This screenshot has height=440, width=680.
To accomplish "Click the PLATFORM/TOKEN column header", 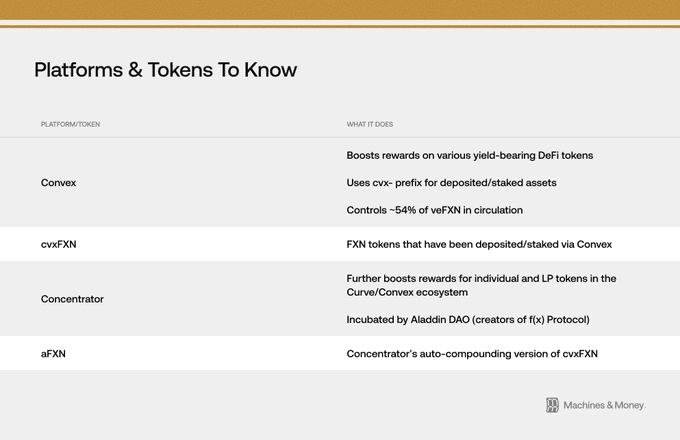I will (70, 124).
